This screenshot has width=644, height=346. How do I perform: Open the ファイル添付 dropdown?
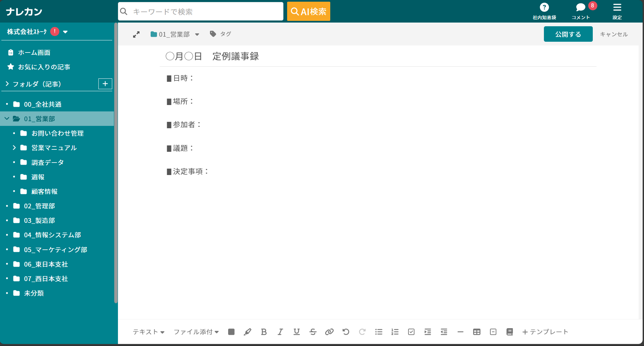pos(196,332)
